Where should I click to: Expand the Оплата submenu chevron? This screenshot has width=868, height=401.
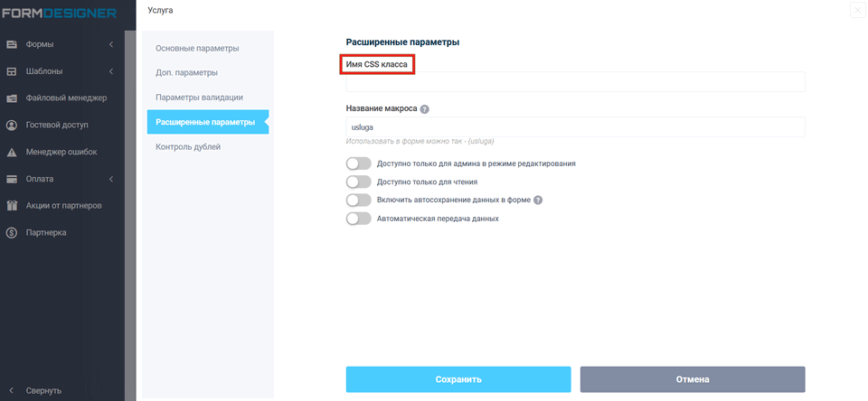111,179
